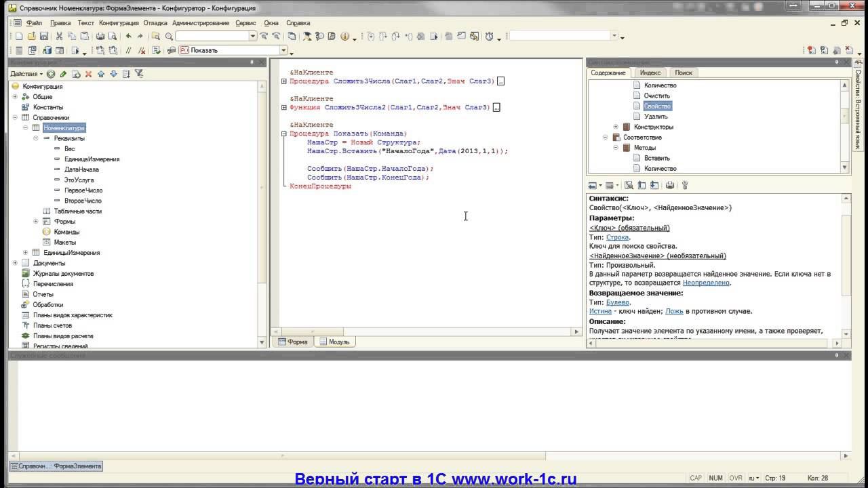Screen dimensions: 868x488
Task: Undo the last action with the left arrow
Action: point(128,36)
